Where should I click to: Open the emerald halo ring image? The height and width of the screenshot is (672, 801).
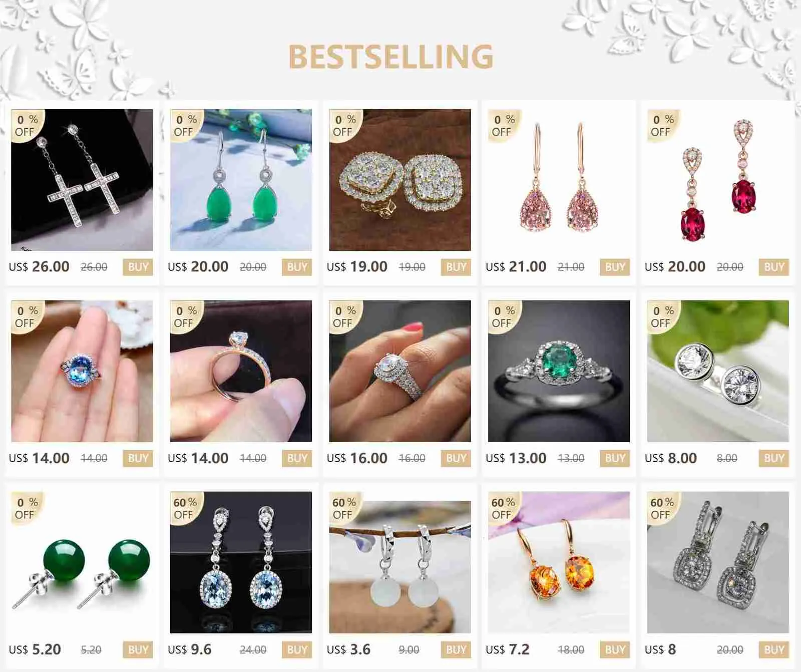(559, 371)
